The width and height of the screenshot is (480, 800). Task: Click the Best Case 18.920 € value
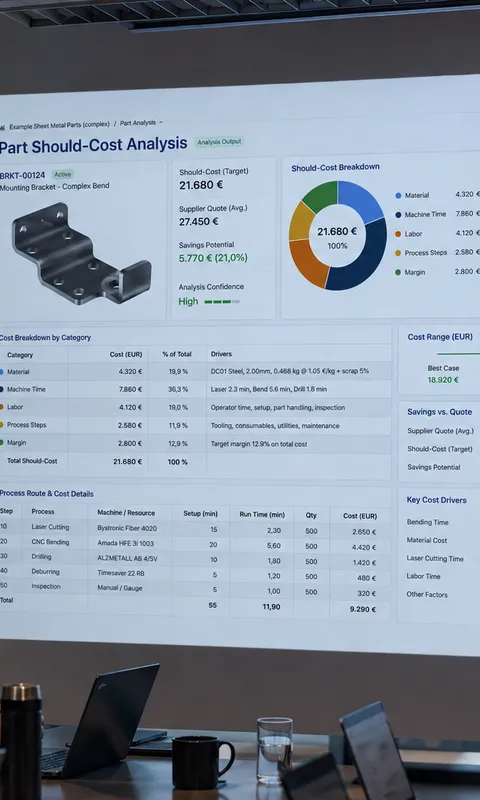(443, 380)
